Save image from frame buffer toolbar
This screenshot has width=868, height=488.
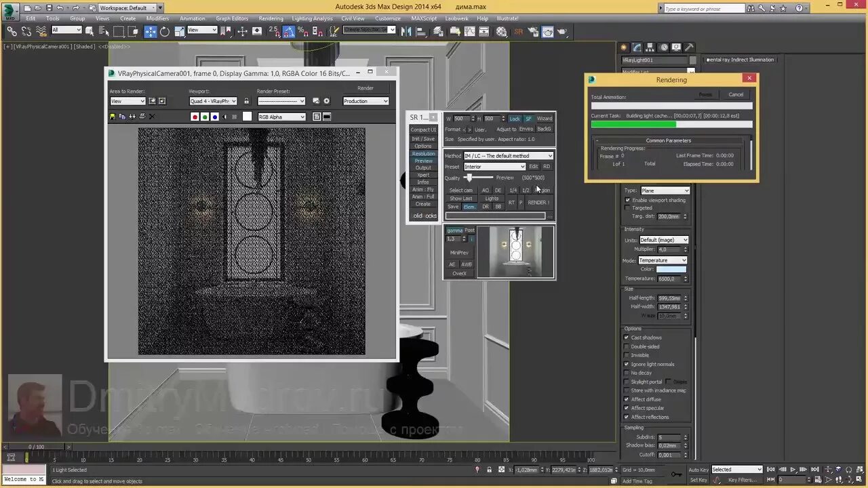point(113,117)
